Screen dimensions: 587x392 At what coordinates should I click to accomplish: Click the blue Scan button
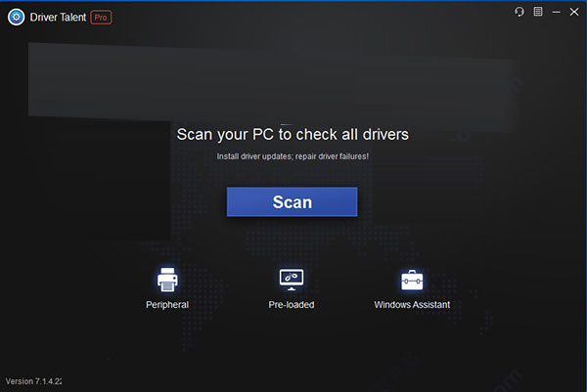pos(292,202)
